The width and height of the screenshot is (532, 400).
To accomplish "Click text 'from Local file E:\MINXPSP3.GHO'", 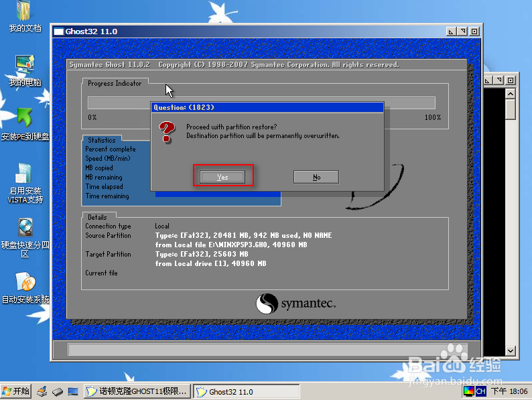I will (211, 245).
